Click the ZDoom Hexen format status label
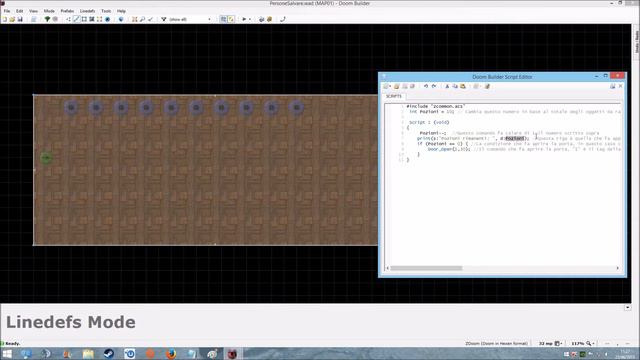The height and width of the screenshot is (360, 640). tap(496, 344)
